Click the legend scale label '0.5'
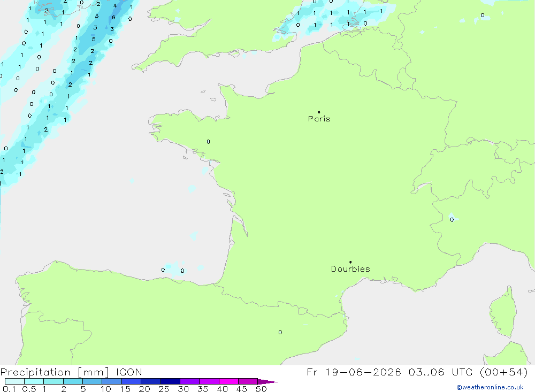 pos(29,389)
